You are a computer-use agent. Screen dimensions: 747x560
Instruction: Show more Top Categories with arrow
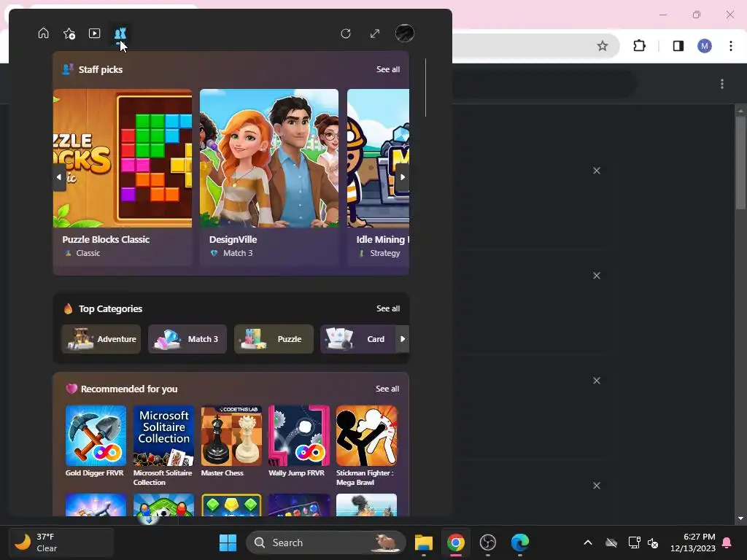(403, 339)
